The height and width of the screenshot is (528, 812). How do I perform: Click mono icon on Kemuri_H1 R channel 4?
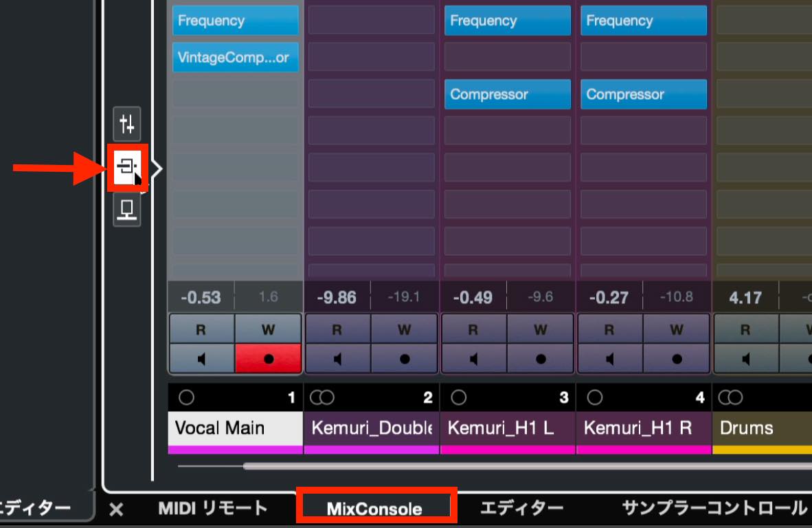point(594,397)
